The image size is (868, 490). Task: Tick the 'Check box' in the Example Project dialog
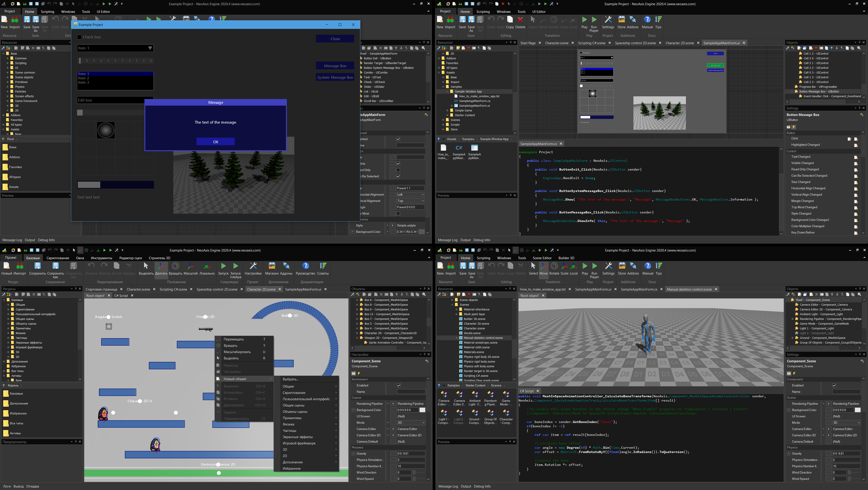80,37
